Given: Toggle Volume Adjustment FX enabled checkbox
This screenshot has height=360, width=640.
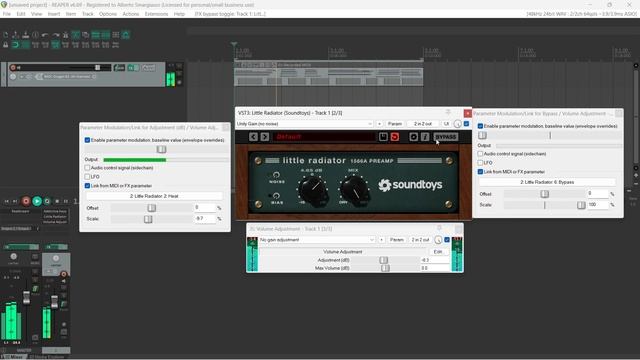Looking at the screenshot, I should 447,240.
